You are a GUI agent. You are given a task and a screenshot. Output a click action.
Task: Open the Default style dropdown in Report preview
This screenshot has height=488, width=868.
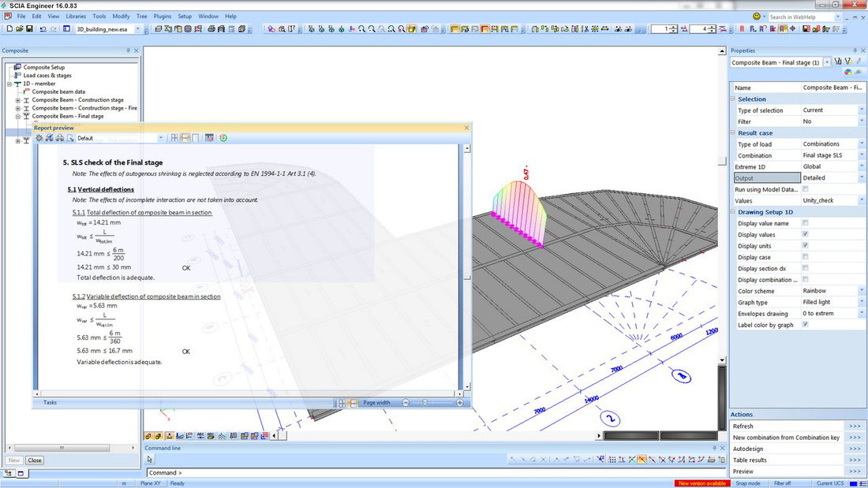[x=160, y=138]
